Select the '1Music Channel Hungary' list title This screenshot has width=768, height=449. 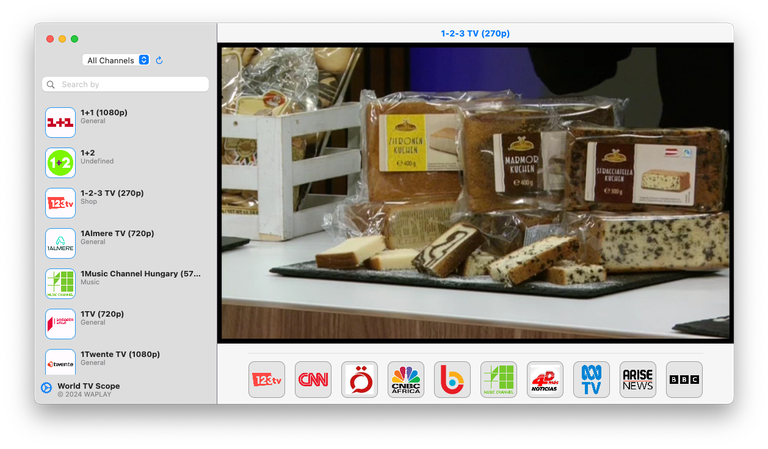click(x=141, y=273)
